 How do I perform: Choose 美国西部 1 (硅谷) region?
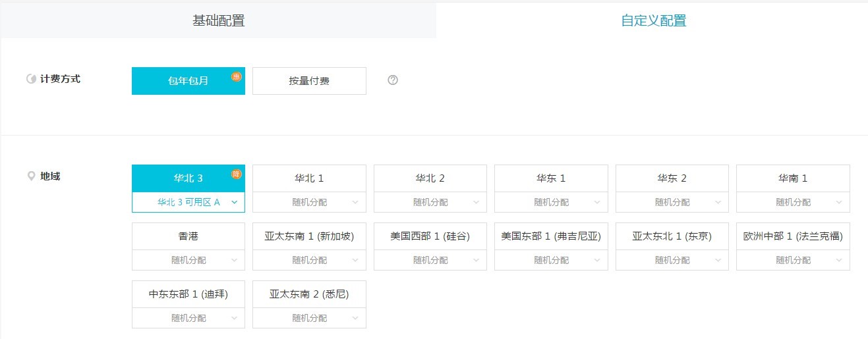click(430, 236)
